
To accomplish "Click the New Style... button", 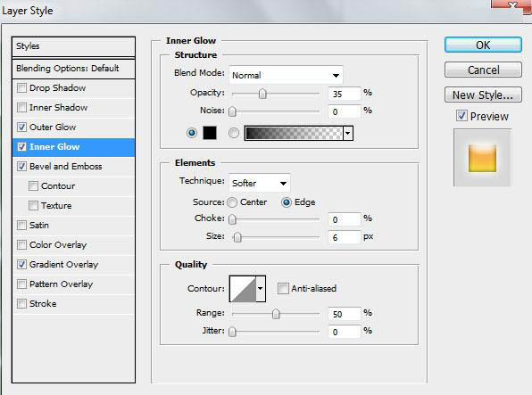I will [x=483, y=95].
